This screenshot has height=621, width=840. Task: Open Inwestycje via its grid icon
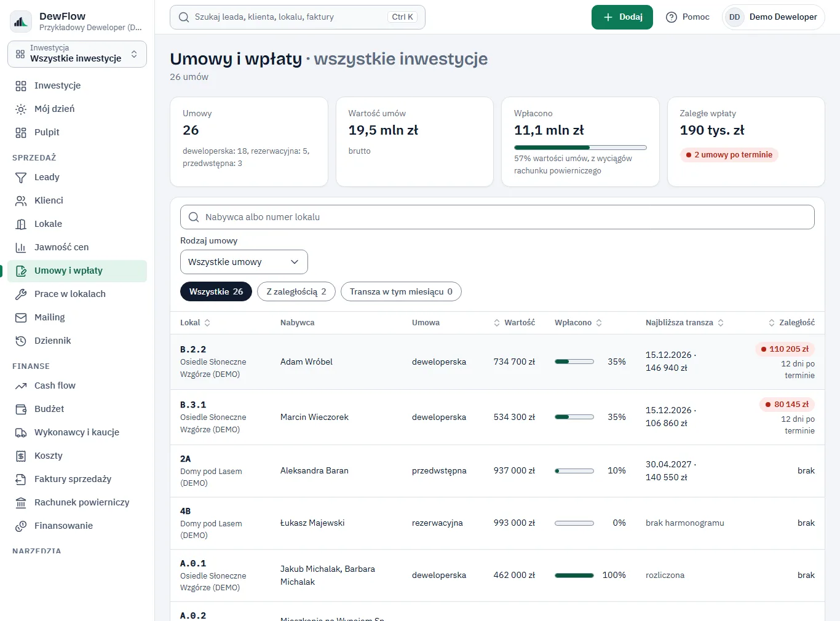coord(21,85)
